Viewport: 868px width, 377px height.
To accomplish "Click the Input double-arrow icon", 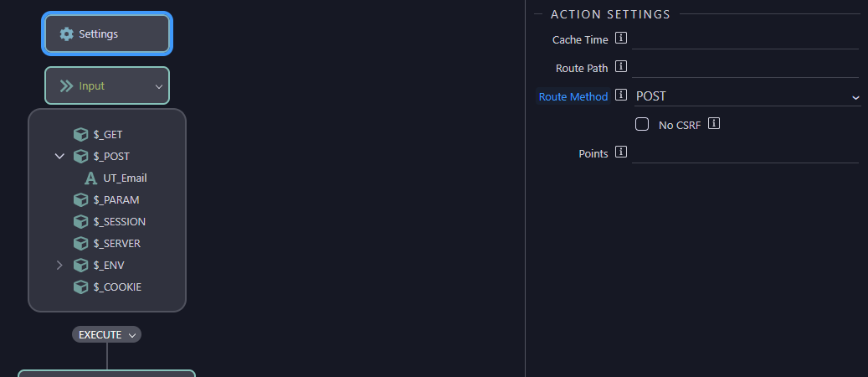I will coord(66,86).
